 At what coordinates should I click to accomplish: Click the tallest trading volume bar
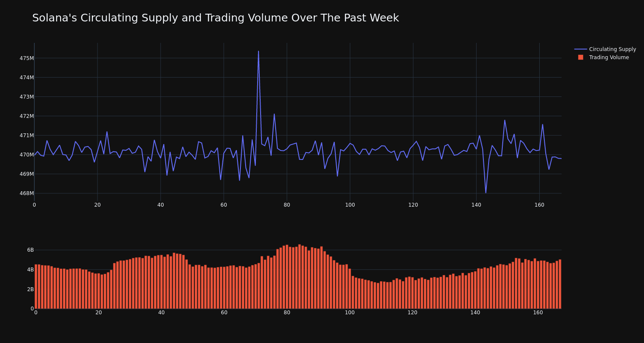click(300, 277)
